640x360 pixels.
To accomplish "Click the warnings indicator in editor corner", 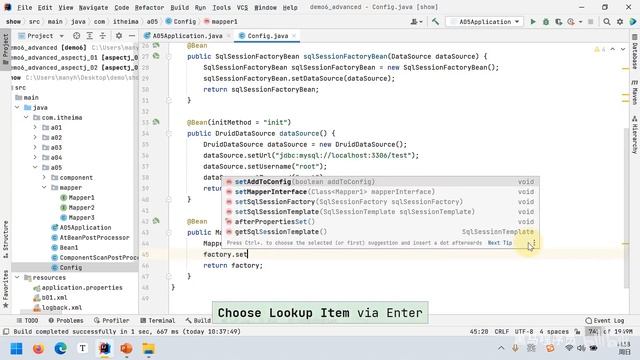I will (x=600, y=49).
